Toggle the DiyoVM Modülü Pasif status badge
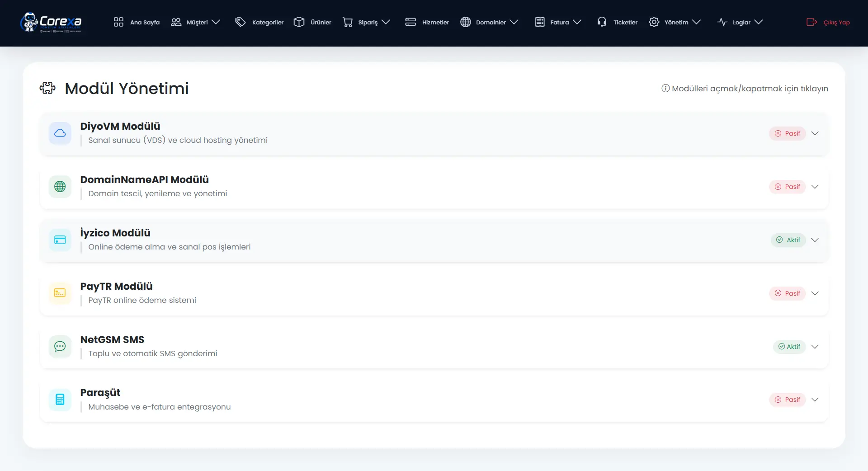 [788, 133]
